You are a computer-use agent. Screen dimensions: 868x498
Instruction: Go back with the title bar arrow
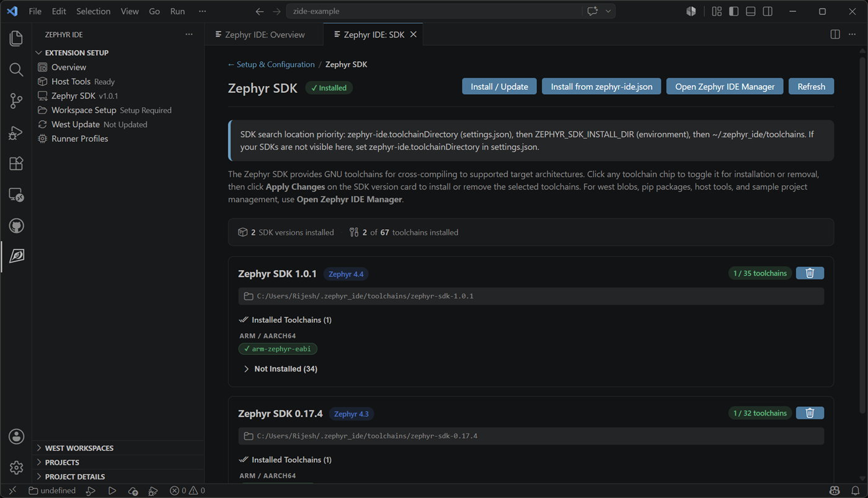(260, 11)
